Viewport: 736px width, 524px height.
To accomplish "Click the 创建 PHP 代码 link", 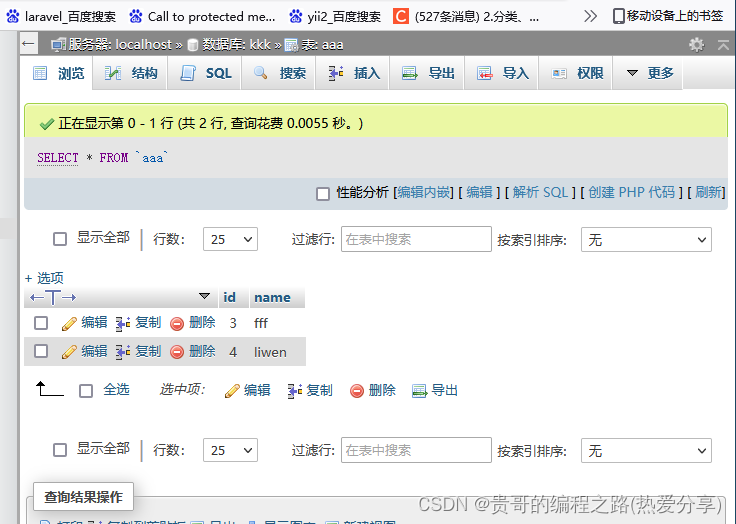I will tap(632, 193).
